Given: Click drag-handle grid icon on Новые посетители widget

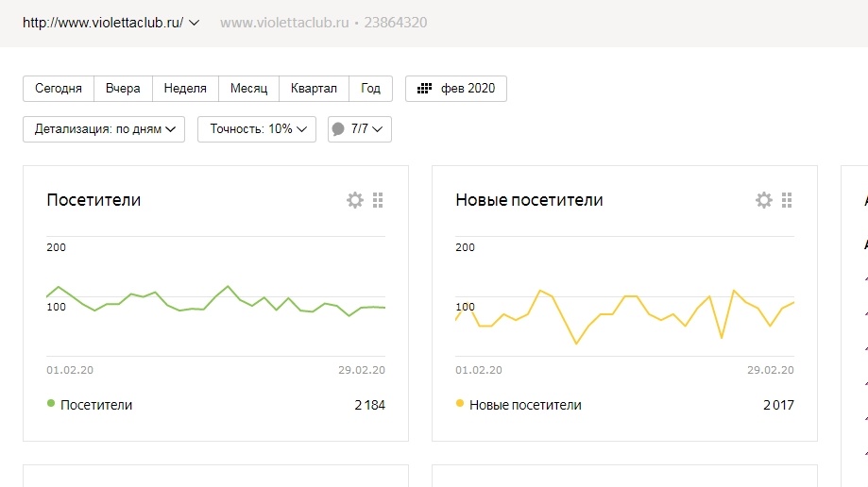Looking at the screenshot, I should pyautogui.click(x=787, y=200).
